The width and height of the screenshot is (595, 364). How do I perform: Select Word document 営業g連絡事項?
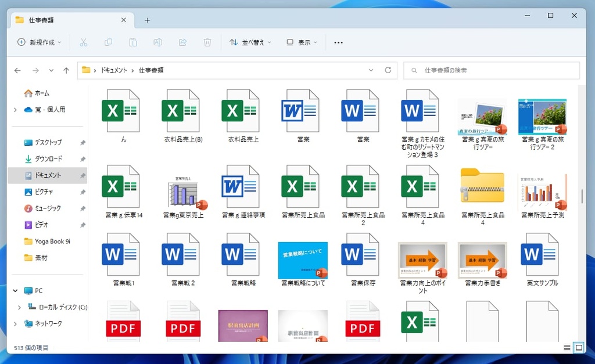click(x=243, y=192)
